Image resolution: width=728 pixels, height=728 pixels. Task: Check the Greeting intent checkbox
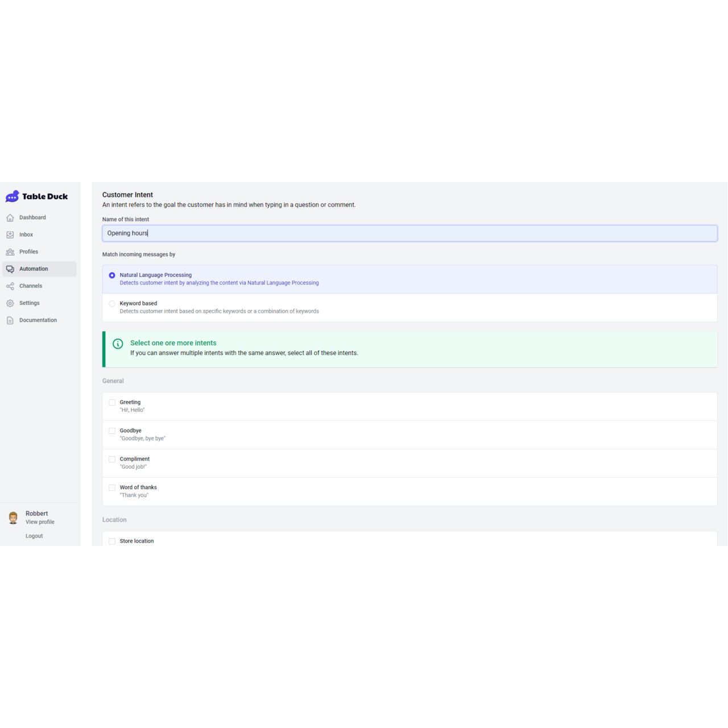tap(112, 403)
